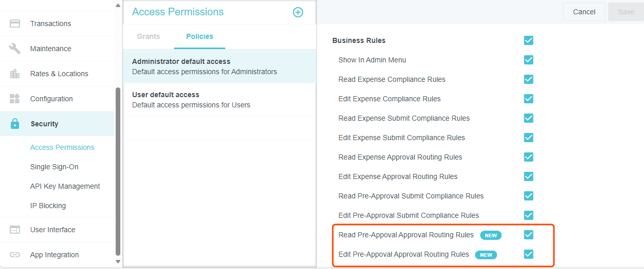Click the Maintenance wrench icon
644x269 pixels.
click(15, 49)
